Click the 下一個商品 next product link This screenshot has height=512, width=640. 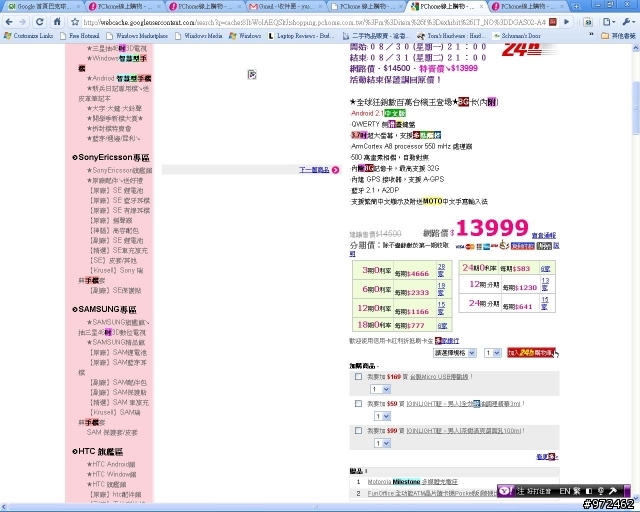314,170
